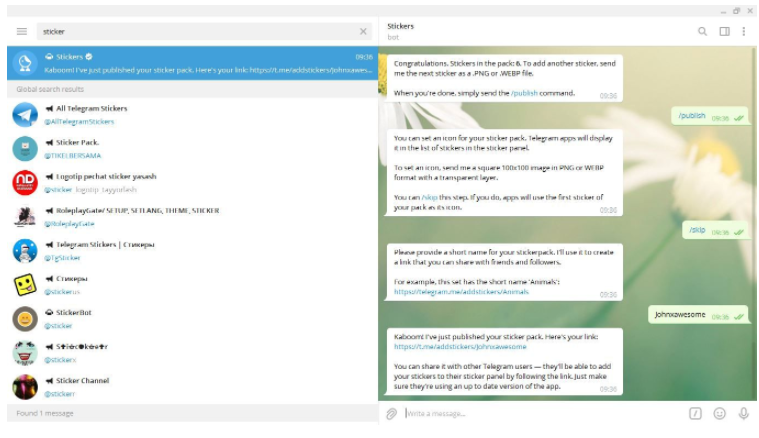Open the hamburger main menu
The height and width of the screenshot is (438, 759).
[x=22, y=31]
